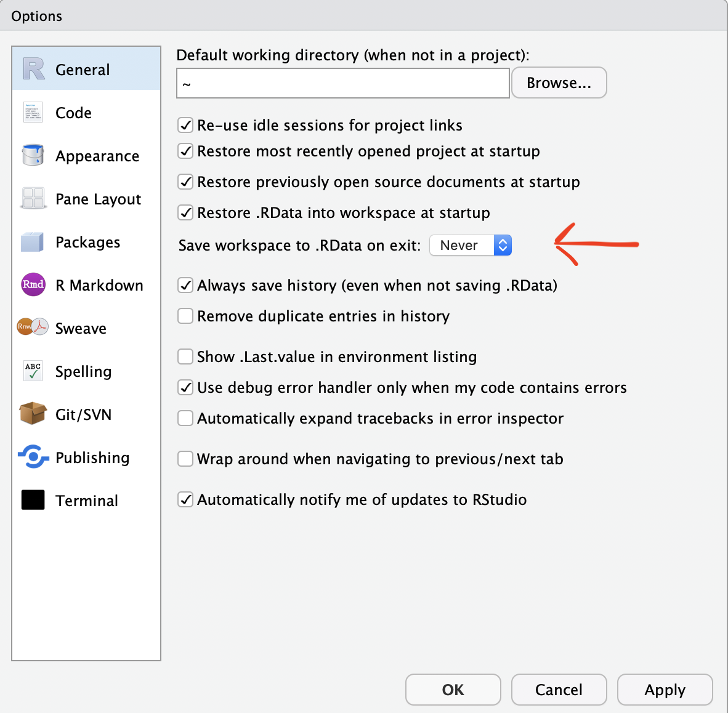Toggle Show .Last.value in environment listing

click(x=185, y=356)
